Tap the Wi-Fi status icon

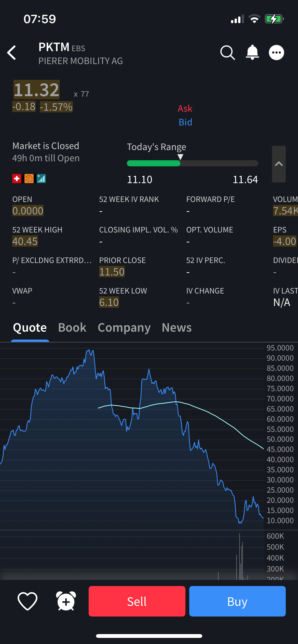pyautogui.click(x=254, y=19)
